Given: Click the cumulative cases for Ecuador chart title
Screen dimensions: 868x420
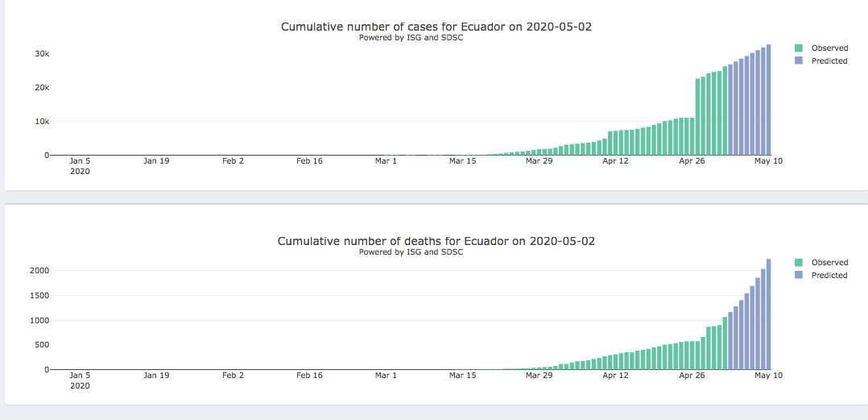Looking at the screenshot, I should pyautogui.click(x=436, y=27).
